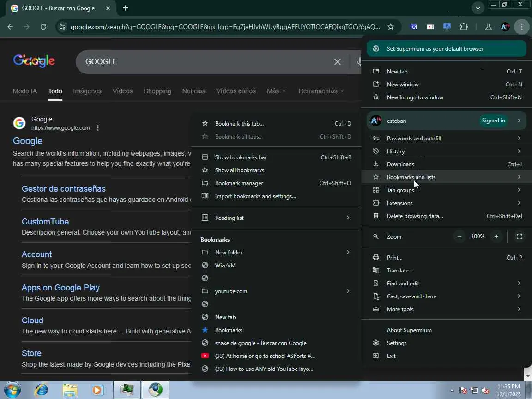Expand the Extensions submenu

click(447, 203)
